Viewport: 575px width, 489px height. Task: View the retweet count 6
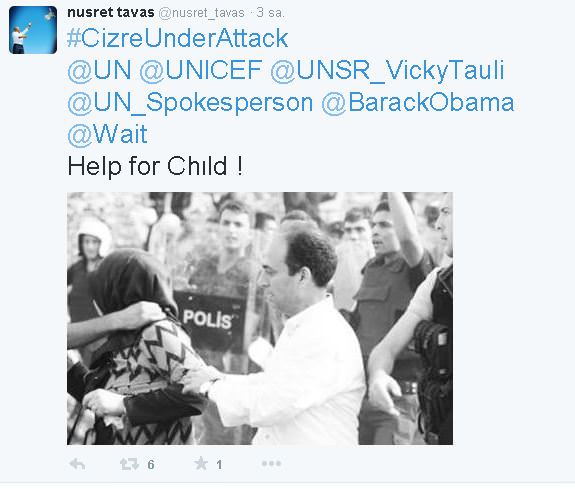pyautogui.click(x=151, y=465)
